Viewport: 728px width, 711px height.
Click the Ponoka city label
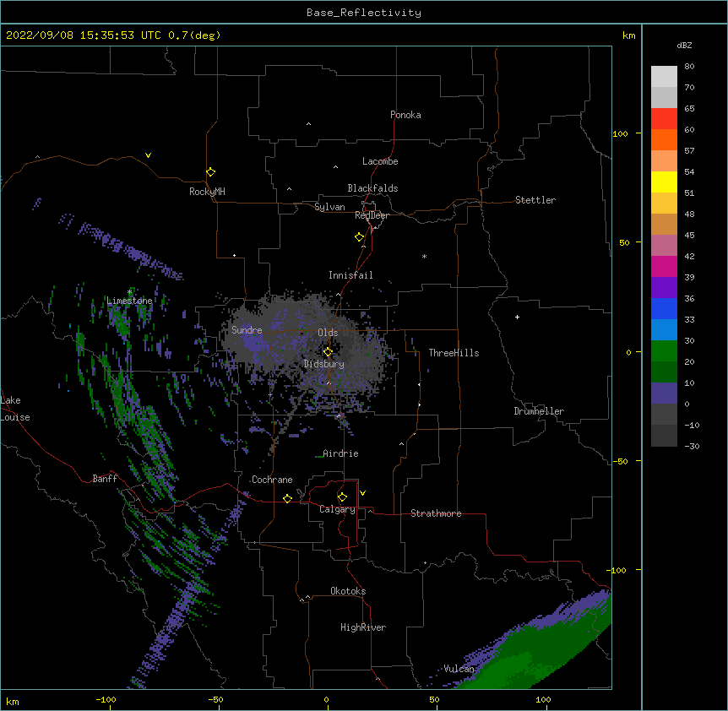click(x=405, y=115)
